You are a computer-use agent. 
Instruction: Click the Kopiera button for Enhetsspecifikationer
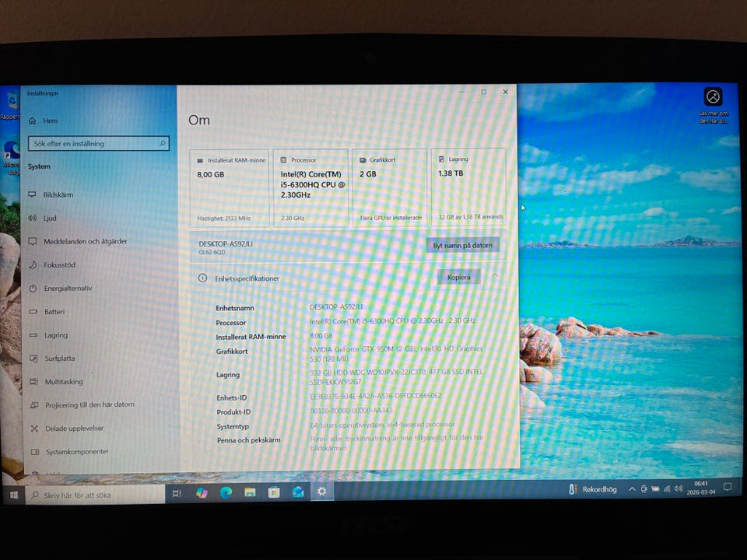click(x=459, y=277)
